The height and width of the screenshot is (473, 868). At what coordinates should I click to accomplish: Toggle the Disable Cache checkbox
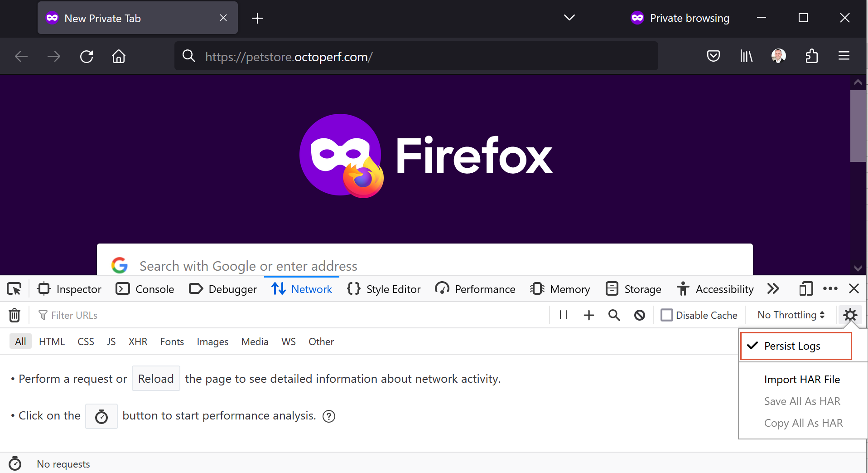666,315
